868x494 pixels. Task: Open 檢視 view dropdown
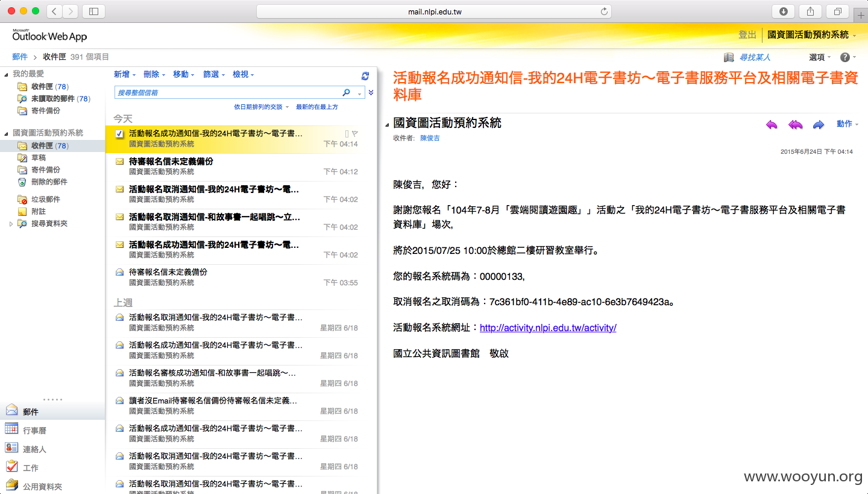(x=244, y=74)
